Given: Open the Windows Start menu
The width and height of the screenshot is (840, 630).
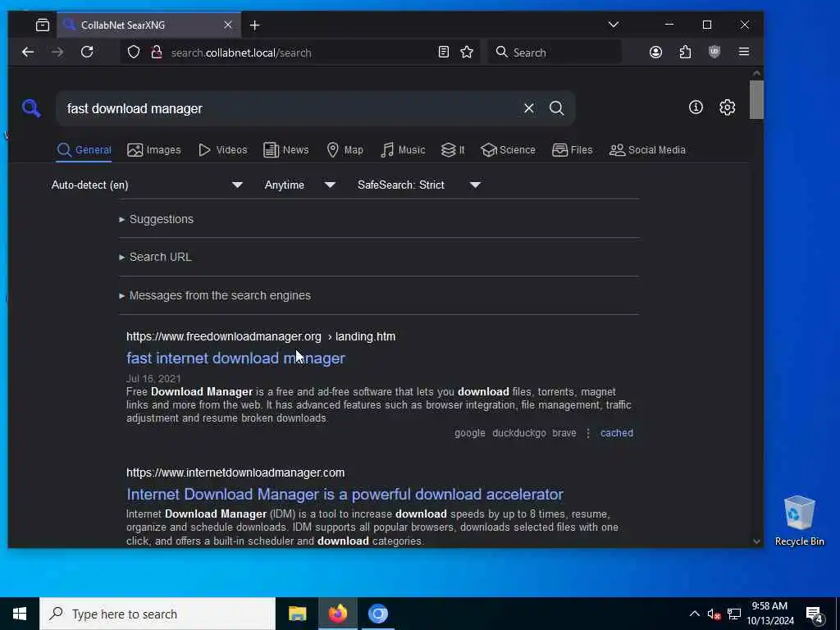Looking at the screenshot, I should pos(20,614).
